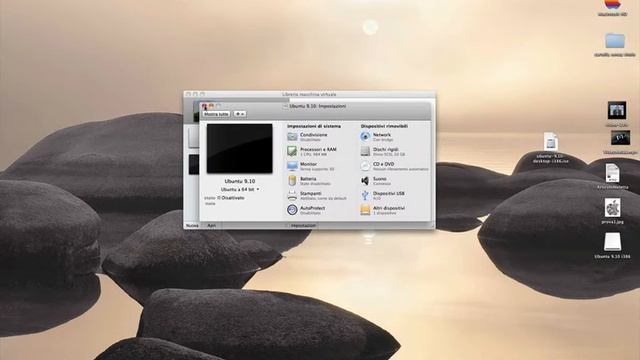Select the Macintosh HD desktop drive icon

click(x=612, y=5)
